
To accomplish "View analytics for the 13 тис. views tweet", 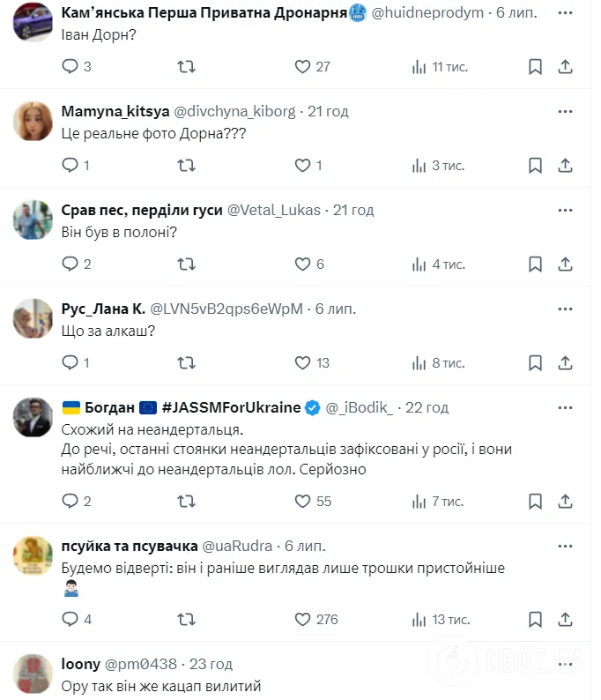I will pos(441,620).
